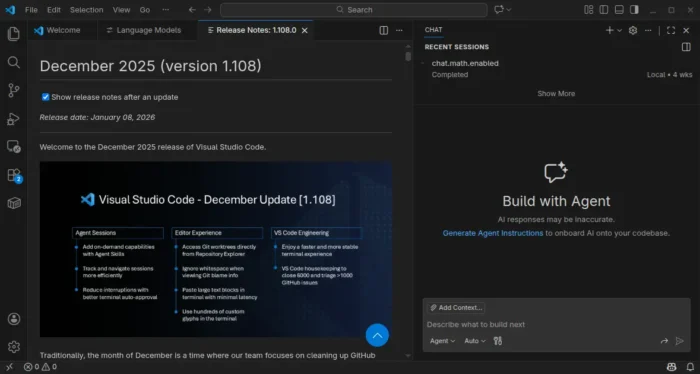Expand chat title bar dropdown chevron
The height and width of the screenshot is (374, 700).
508,9
